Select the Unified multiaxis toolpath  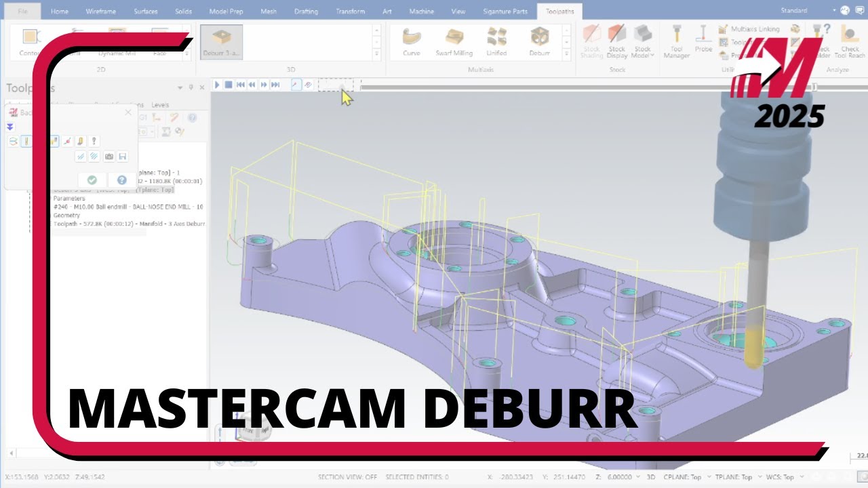click(x=496, y=42)
